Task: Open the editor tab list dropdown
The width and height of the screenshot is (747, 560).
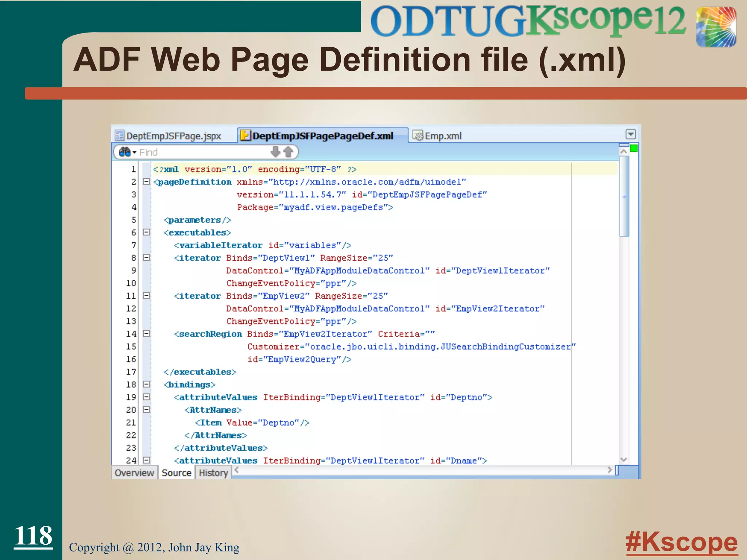Action: [631, 134]
